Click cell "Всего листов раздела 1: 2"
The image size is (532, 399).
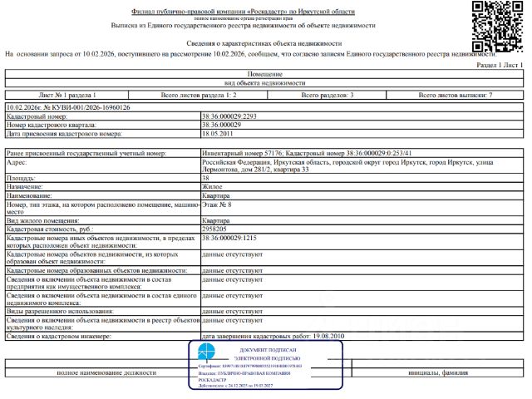coord(198,95)
